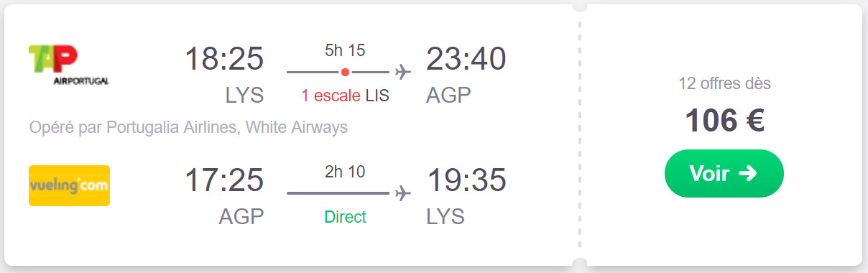Select the 23:40 arrival time

click(x=466, y=59)
